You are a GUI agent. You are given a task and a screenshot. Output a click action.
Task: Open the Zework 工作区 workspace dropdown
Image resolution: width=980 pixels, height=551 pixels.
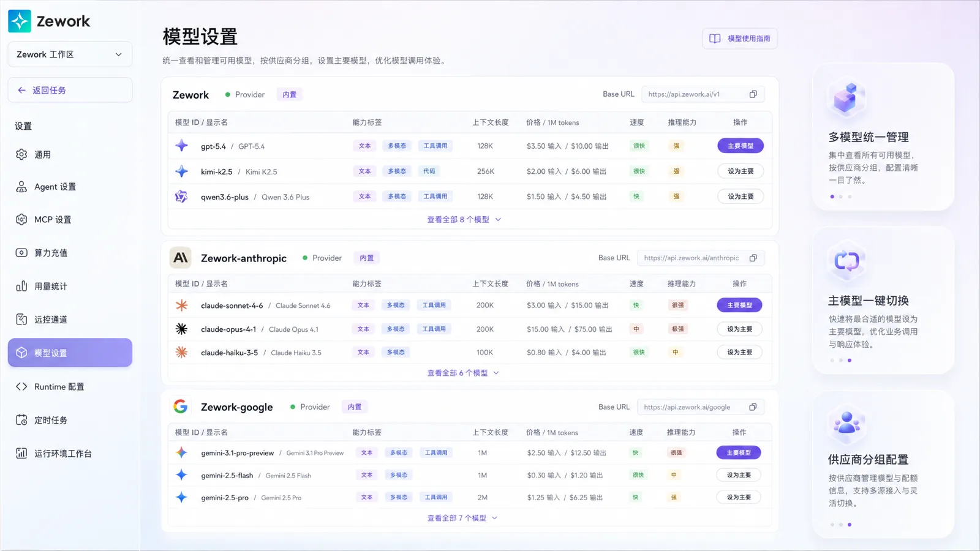click(x=70, y=54)
